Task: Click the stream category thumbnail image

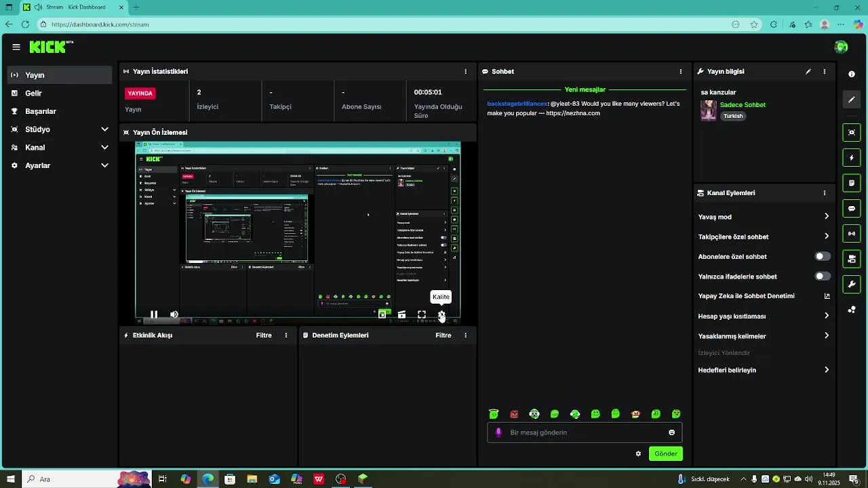Action: [709, 110]
